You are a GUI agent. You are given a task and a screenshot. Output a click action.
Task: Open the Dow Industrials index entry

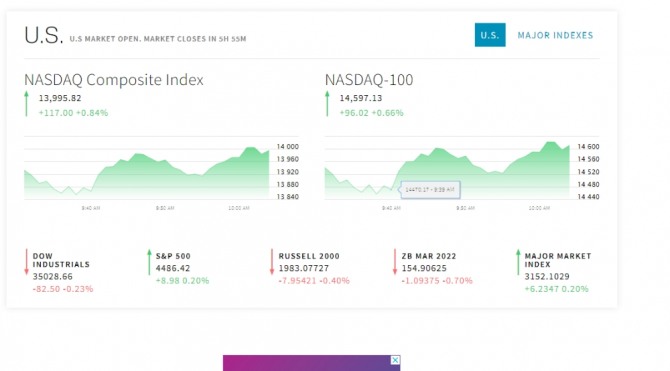(61, 260)
